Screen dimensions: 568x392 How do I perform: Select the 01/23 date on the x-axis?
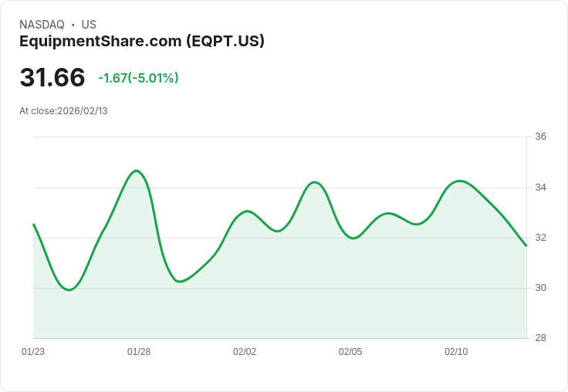tap(33, 352)
